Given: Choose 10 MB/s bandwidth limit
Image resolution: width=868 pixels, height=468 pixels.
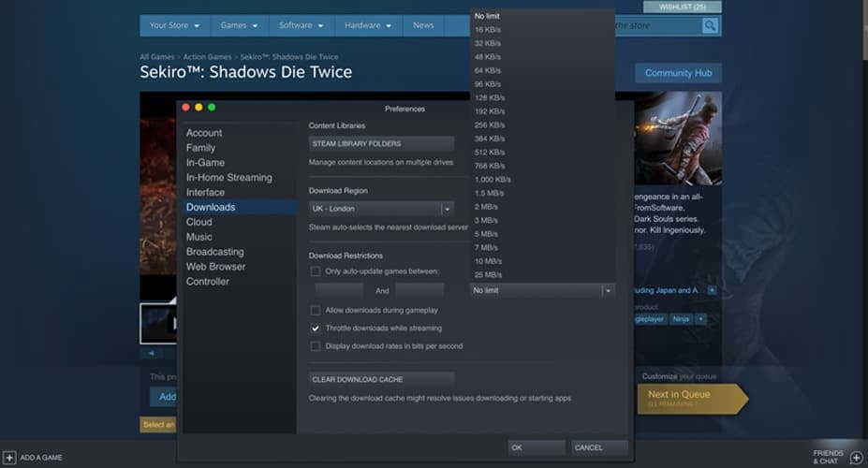Looking at the screenshot, I should click(x=542, y=261).
